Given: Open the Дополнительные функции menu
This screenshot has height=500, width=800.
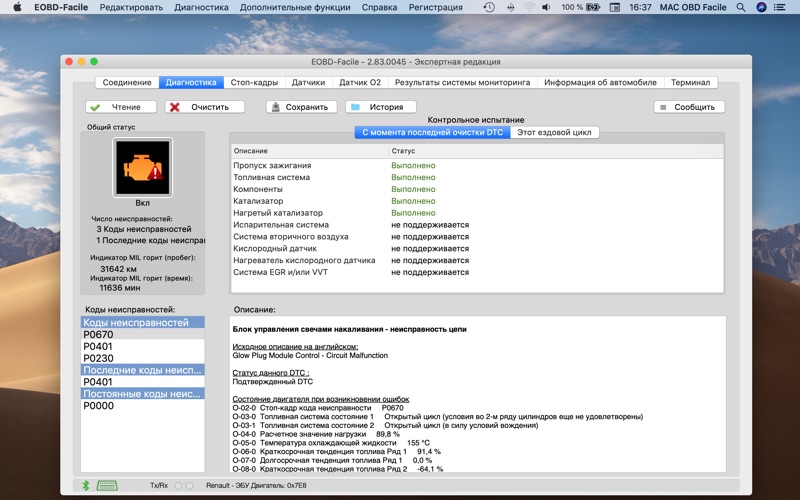Looking at the screenshot, I should point(295,7).
